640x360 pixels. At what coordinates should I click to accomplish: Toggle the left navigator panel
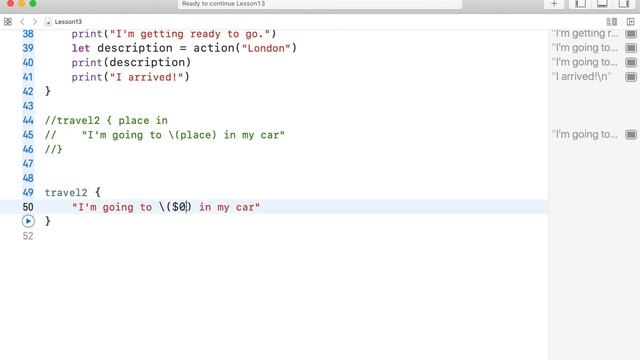580,4
